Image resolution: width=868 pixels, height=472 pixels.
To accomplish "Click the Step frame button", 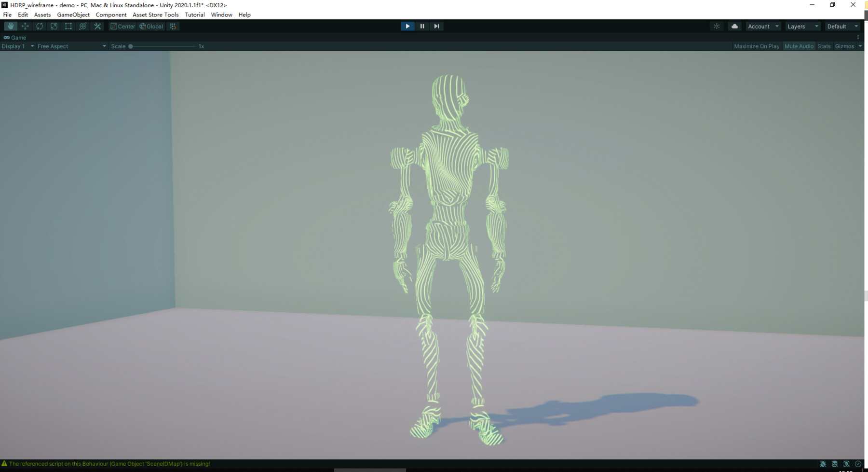I will tap(436, 26).
